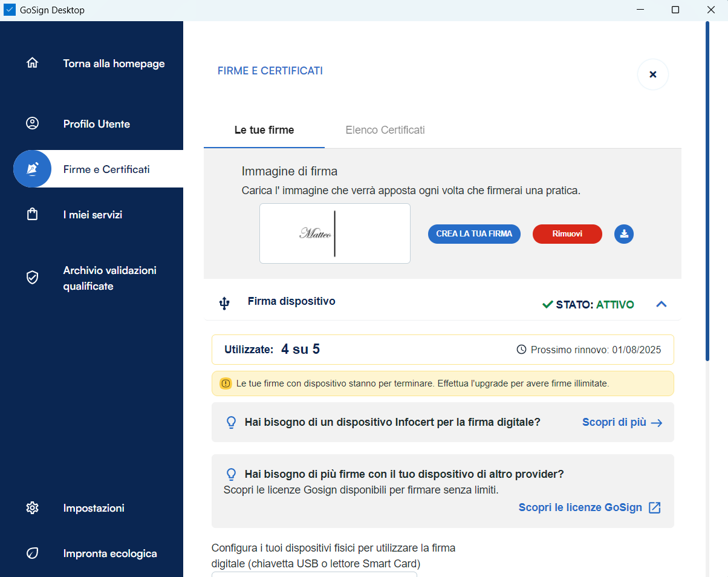The width and height of the screenshot is (728, 577).
Task: Go to Torna alla homepage
Action: tap(114, 64)
